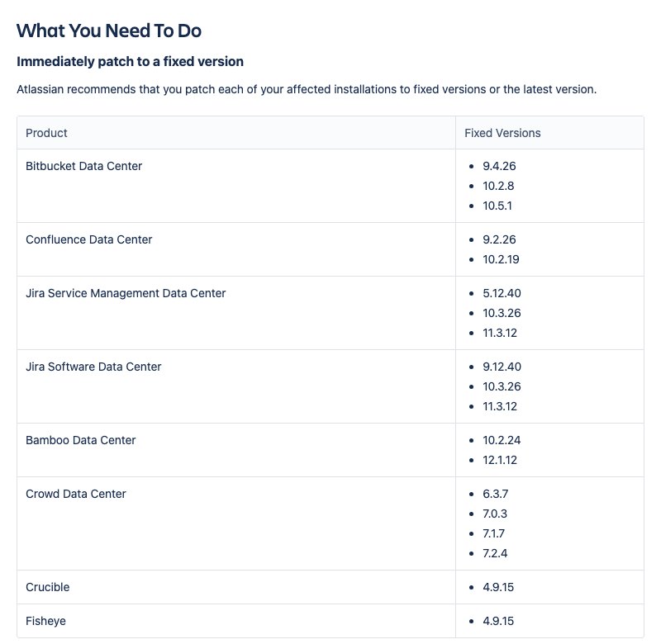Click Confluence fixed version 10.2.19
661x644 pixels.
501,259
